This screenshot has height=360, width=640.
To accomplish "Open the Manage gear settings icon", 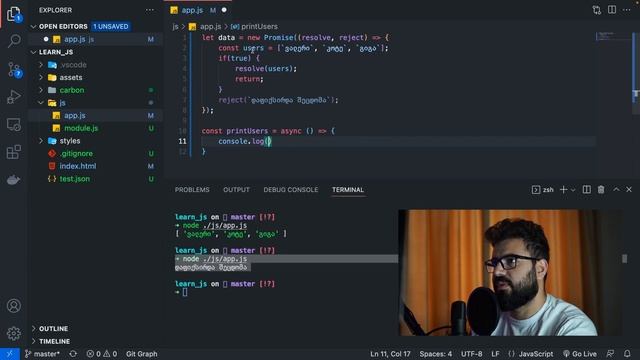I will [14, 333].
